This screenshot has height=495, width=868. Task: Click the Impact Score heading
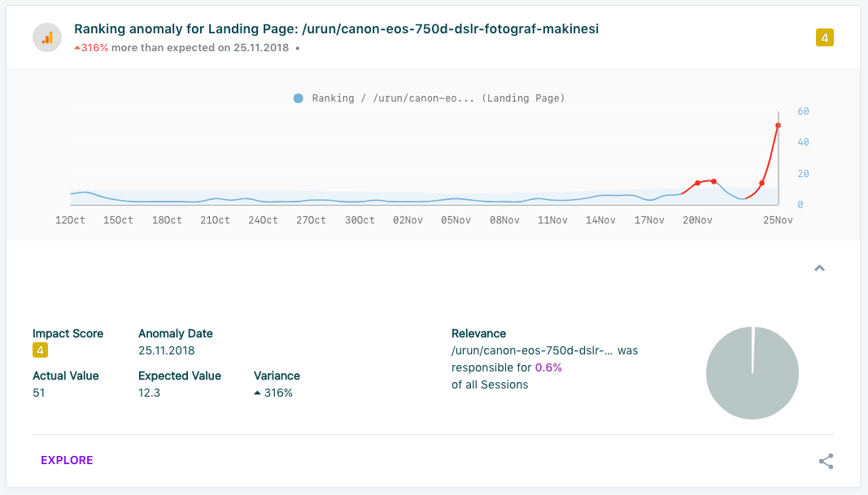(68, 333)
